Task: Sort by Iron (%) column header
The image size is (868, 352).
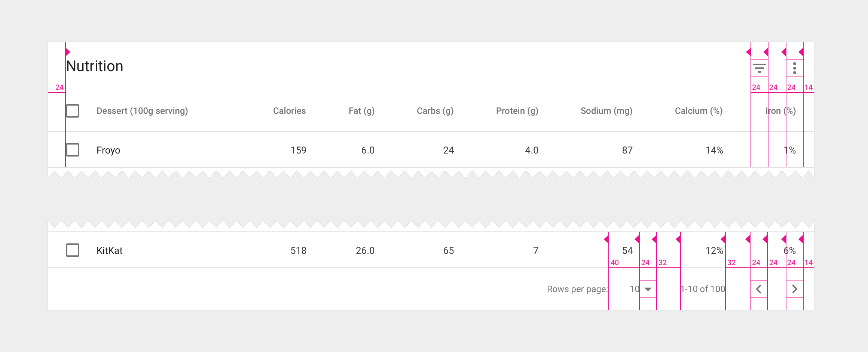Action: [x=780, y=111]
